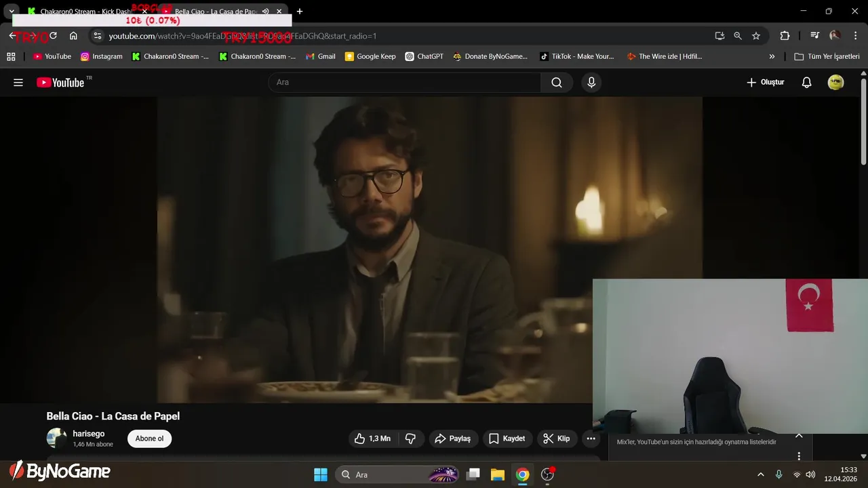Open Task View on the taskbar
Image resolution: width=868 pixels, height=488 pixels.
(474, 474)
